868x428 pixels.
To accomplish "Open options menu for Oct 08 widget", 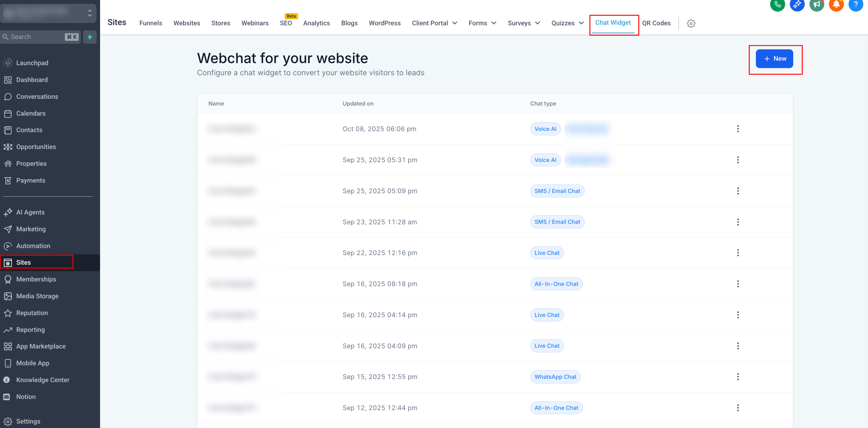I will coord(738,129).
